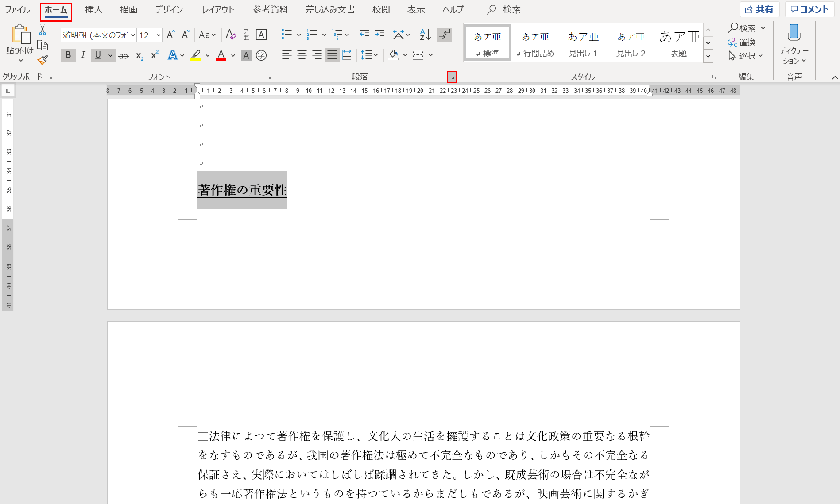Click the increase indent icon
Image resolution: width=840 pixels, height=504 pixels.
[379, 35]
